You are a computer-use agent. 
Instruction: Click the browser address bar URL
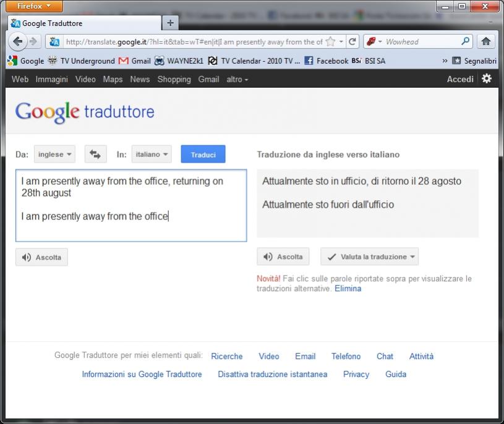194,42
